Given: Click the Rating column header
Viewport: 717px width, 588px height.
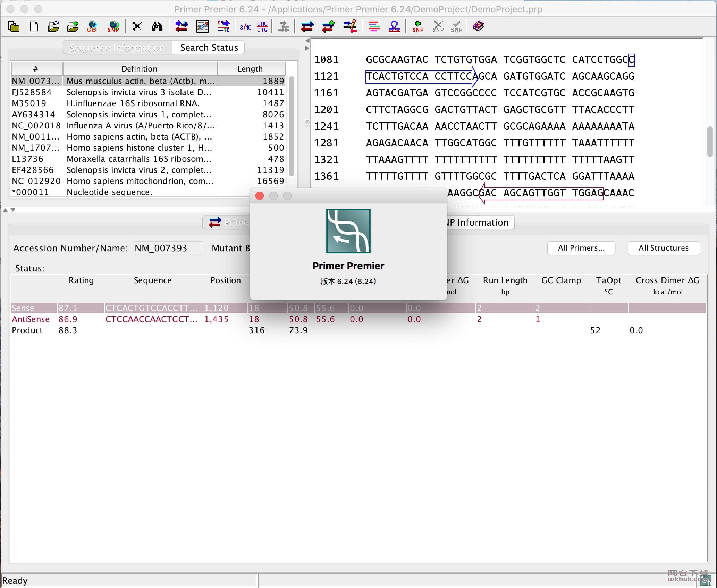Looking at the screenshot, I should pos(81,280).
